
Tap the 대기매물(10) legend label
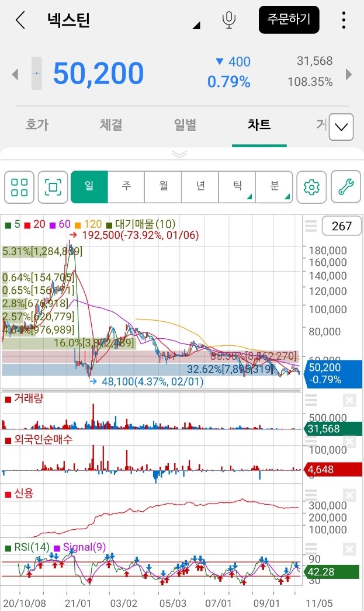(141, 224)
